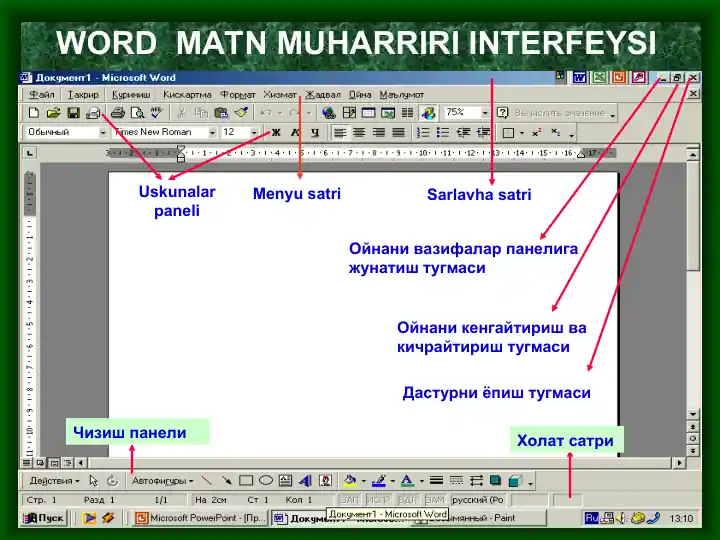Open borders dropdown arrow
Image resolution: width=720 pixels, height=540 pixels.
pos(522,133)
